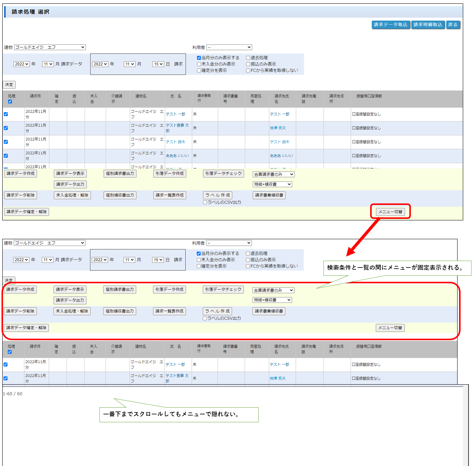This screenshot has height=466, width=476.
Task: Open the 明細+領収書 dropdown in the lower screenshot
Action: pyautogui.click(x=272, y=300)
